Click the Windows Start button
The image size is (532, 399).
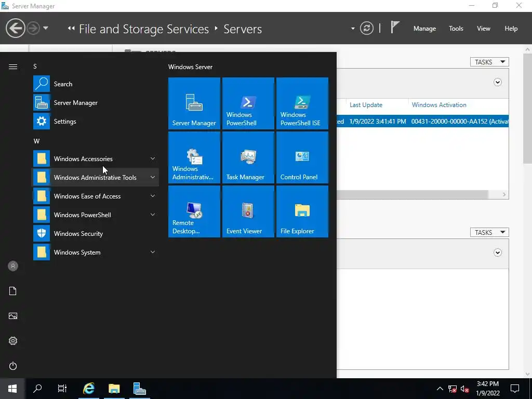pyautogui.click(x=12, y=389)
